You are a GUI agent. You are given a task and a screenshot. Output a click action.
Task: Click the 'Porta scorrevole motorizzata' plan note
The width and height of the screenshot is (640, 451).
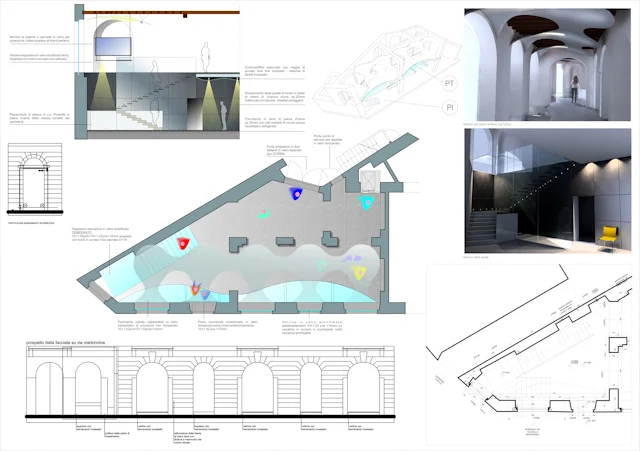tap(228, 325)
